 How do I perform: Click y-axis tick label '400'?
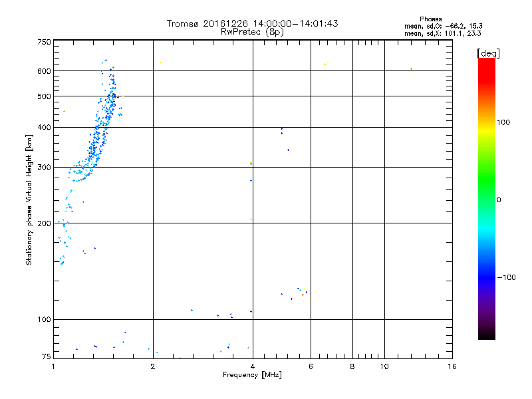click(44, 128)
